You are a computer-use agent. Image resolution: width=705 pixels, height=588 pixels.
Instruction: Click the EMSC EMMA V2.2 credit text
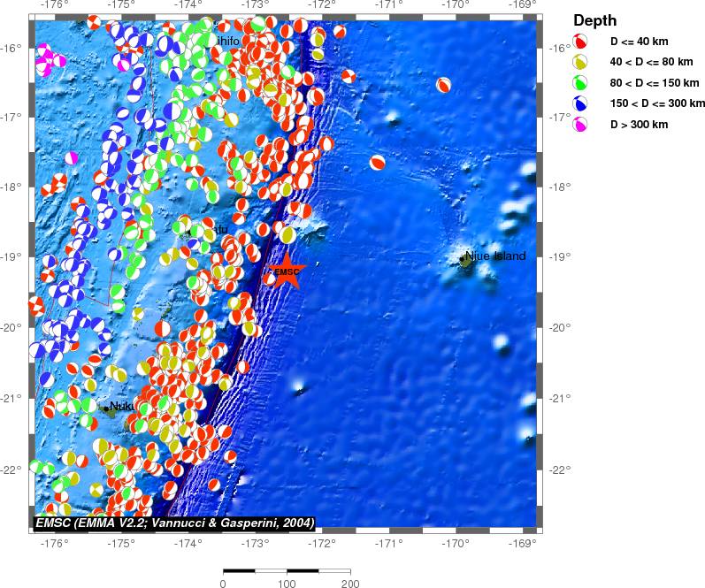click(173, 523)
